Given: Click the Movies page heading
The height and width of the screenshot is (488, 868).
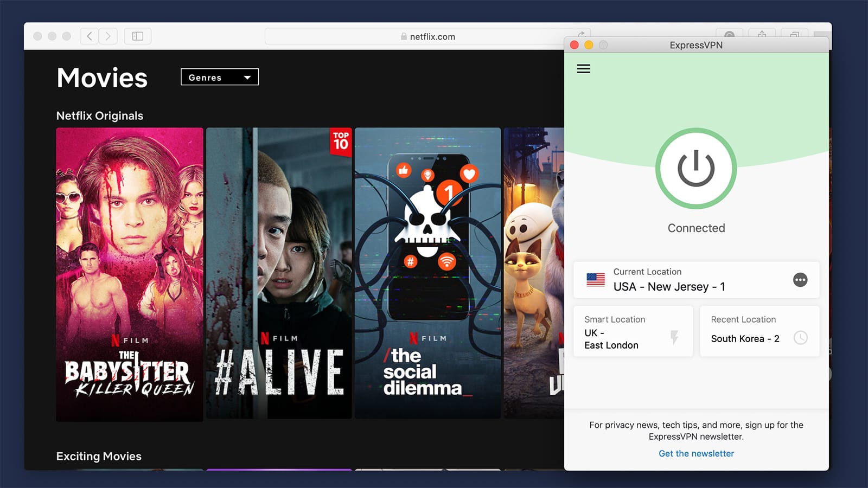Looking at the screenshot, I should (102, 78).
